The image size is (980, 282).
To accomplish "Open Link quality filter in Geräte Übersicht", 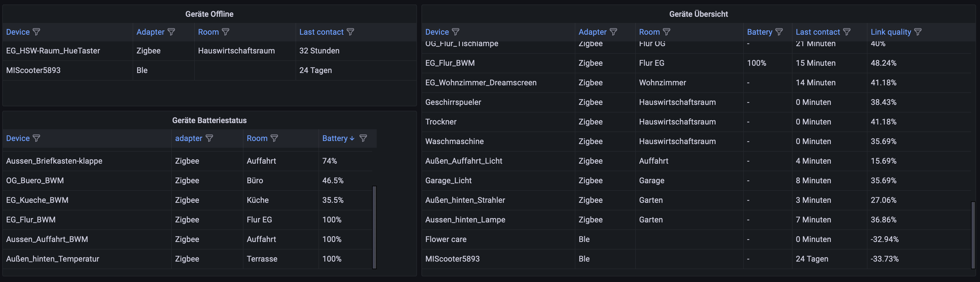I will tap(918, 32).
